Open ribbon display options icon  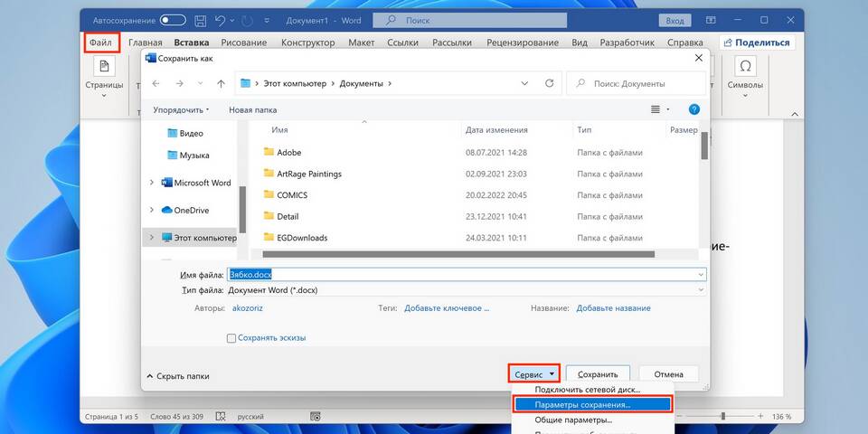[711, 21]
